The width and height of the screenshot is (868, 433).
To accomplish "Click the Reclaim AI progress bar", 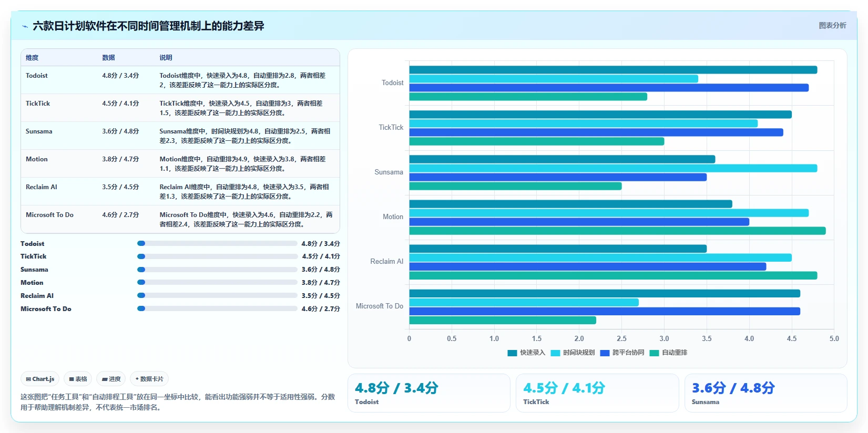I will tap(217, 295).
